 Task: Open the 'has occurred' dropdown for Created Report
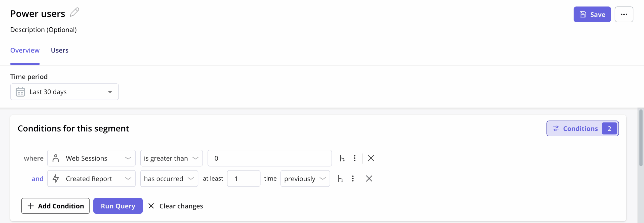click(169, 178)
